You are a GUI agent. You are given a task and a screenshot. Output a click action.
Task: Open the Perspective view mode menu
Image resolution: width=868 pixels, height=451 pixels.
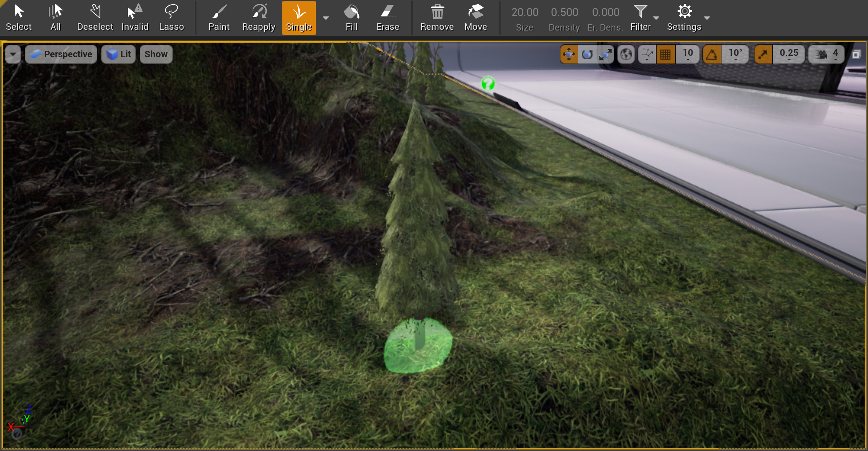61,54
